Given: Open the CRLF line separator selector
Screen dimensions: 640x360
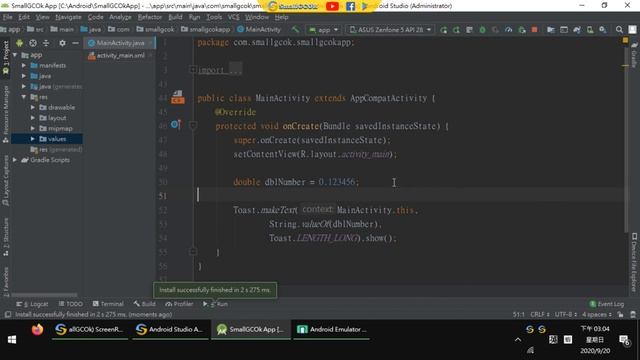Looking at the screenshot, I should pos(540,314).
